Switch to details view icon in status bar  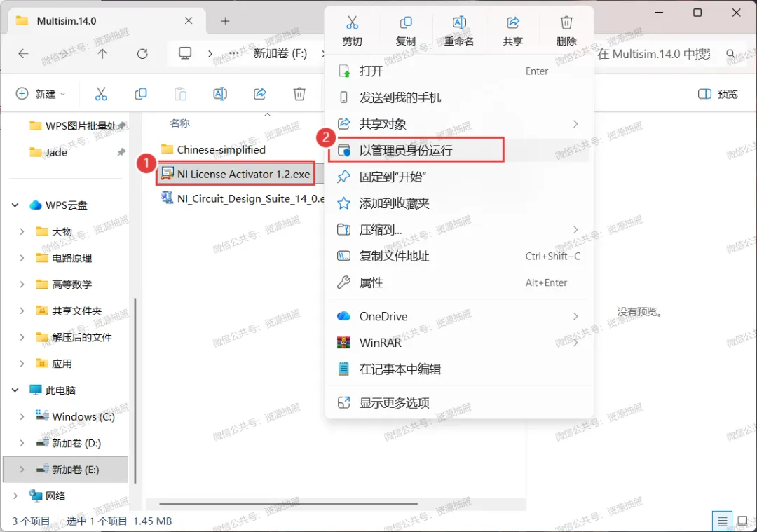pos(722,521)
